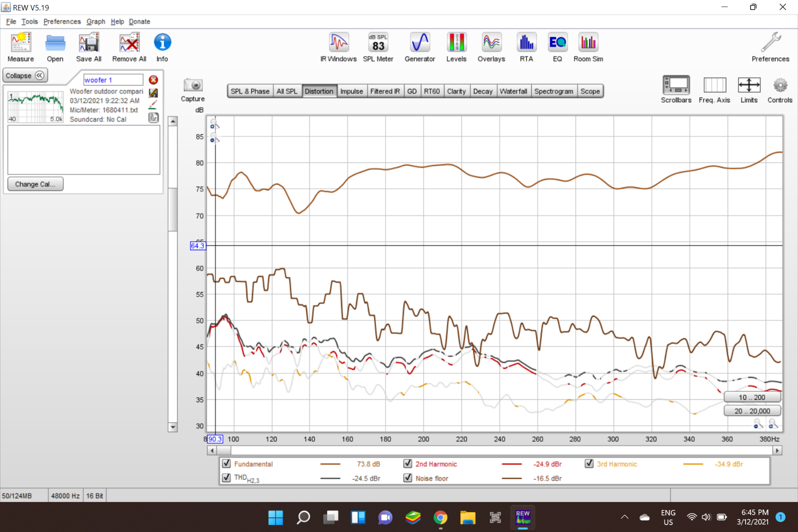798x532 pixels.
Task: Switch to the Waterfall tab
Action: (x=513, y=91)
